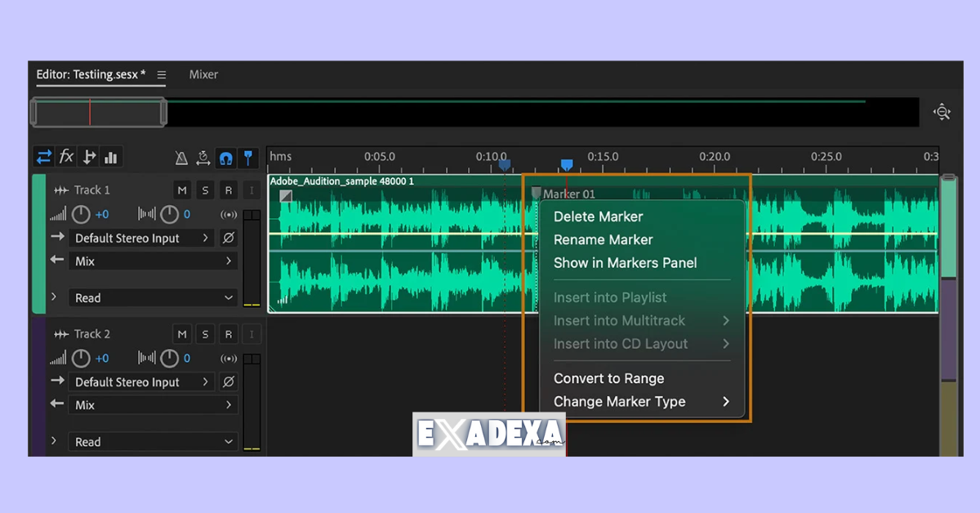
Task: Click the Track 1 volume knob
Action: 80,214
